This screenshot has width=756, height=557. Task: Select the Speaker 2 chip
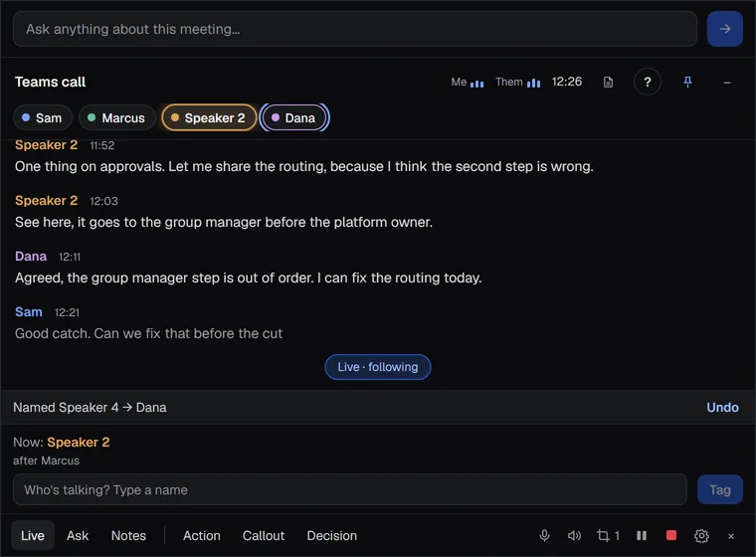209,117
